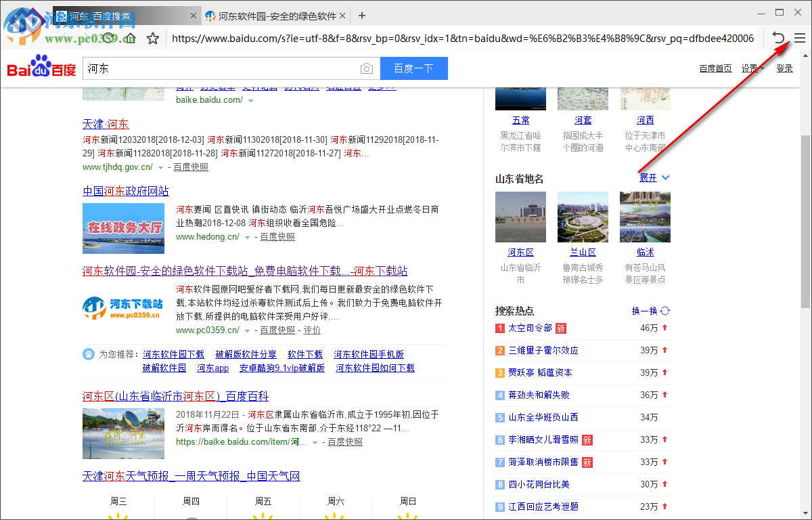Viewport: 812px width, 520px height.
Task: Click the Baidu paw icon beside 为您推荐
Action: (x=88, y=353)
